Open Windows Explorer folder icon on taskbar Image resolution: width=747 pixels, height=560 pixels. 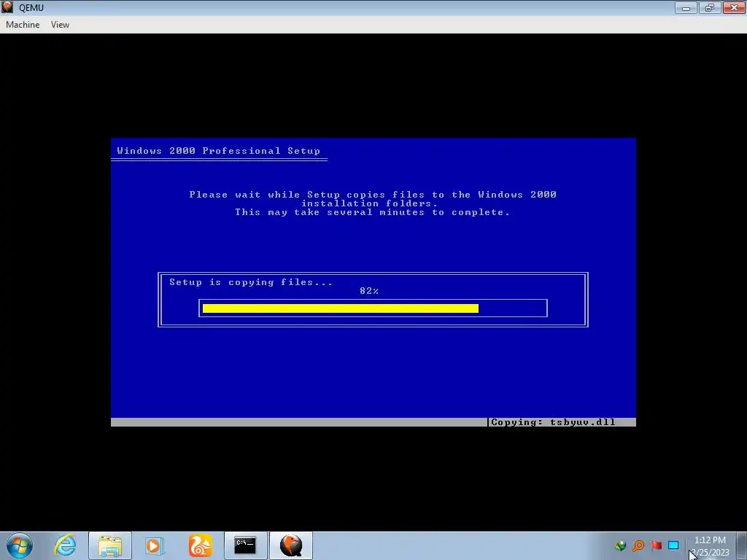[110, 545]
